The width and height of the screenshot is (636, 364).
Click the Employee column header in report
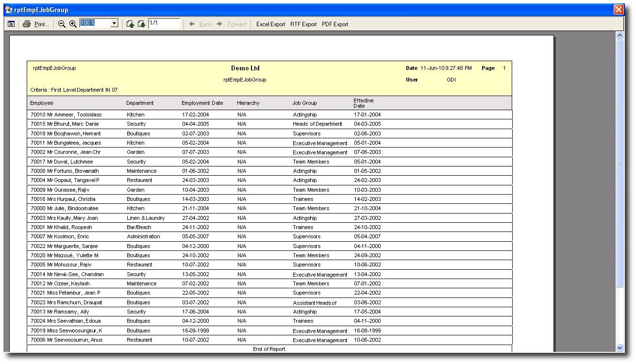pyautogui.click(x=42, y=103)
